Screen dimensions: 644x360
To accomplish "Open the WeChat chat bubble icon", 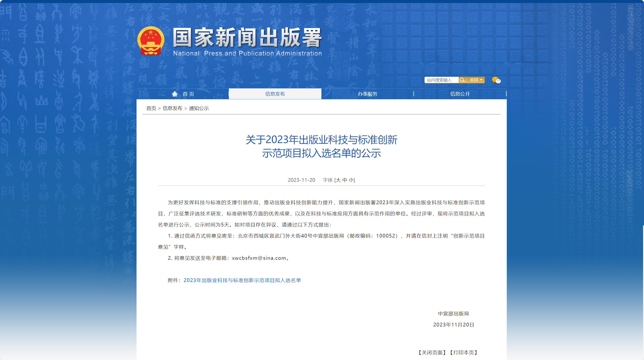I will point(496,80).
